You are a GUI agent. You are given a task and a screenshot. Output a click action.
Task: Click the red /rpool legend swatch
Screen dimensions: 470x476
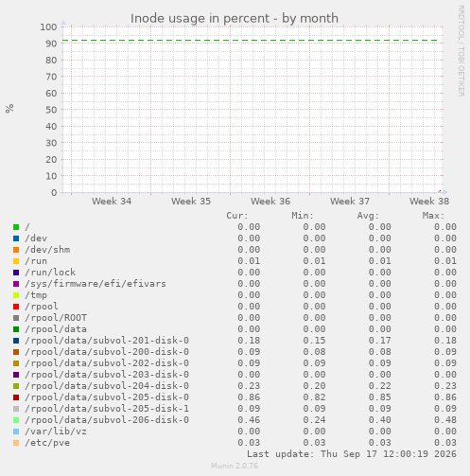(x=16, y=307)
